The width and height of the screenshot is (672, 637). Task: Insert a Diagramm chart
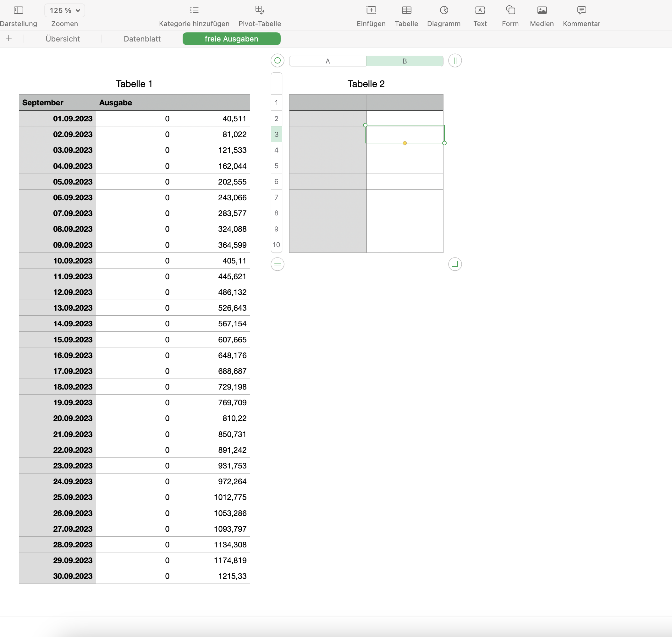[x=443, y=10]
